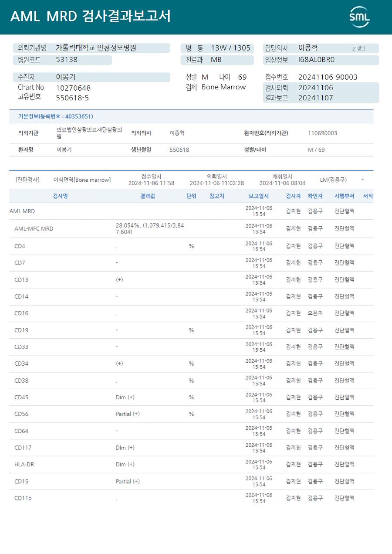Click '진단혈액' department in the CD7 row
The height and width of the screenshot is (554, 392).
coord(344,263)
